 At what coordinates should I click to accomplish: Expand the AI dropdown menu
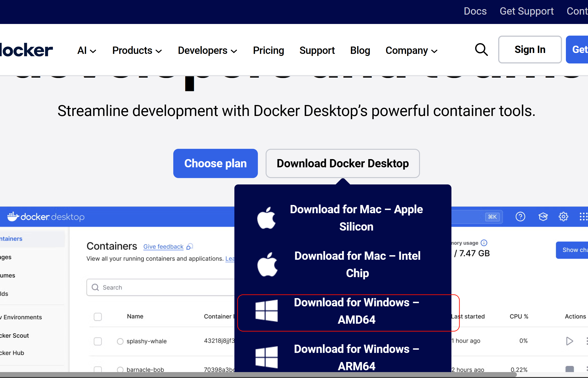pyautogui.click(x=86, y=51)
